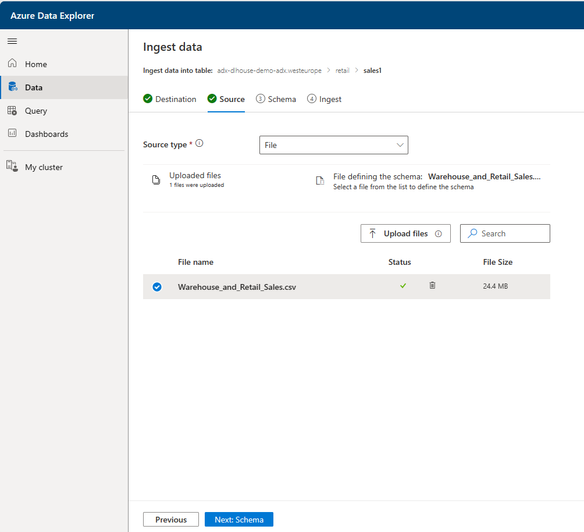Screen dimensions: 584x532
Task: Click the green check next to Source
Action: (212, 99)
